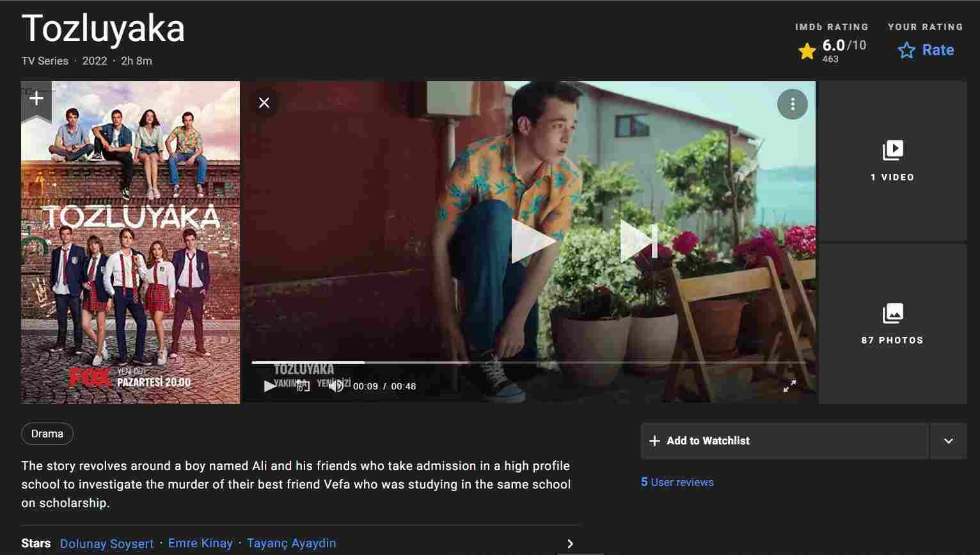
Task: Click the Stars label
Action: click(x=36, y=543)
